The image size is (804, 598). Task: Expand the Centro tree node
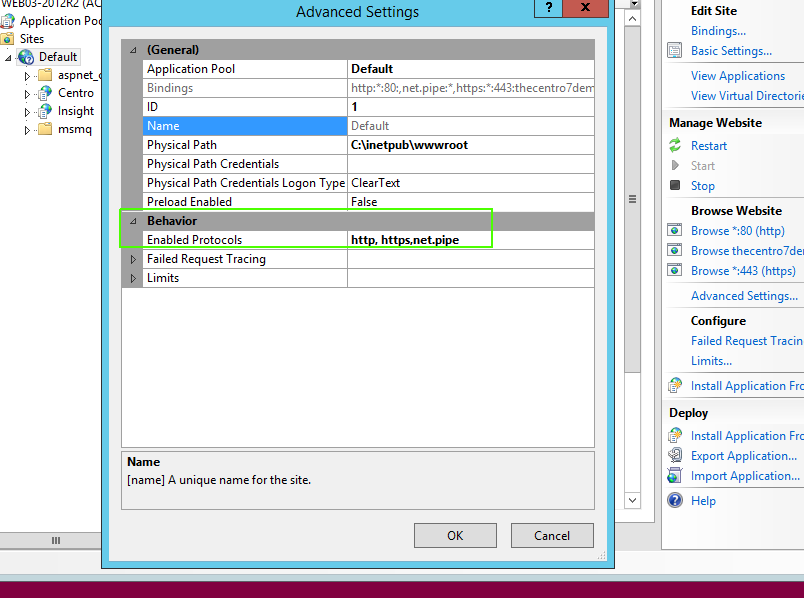28,93
